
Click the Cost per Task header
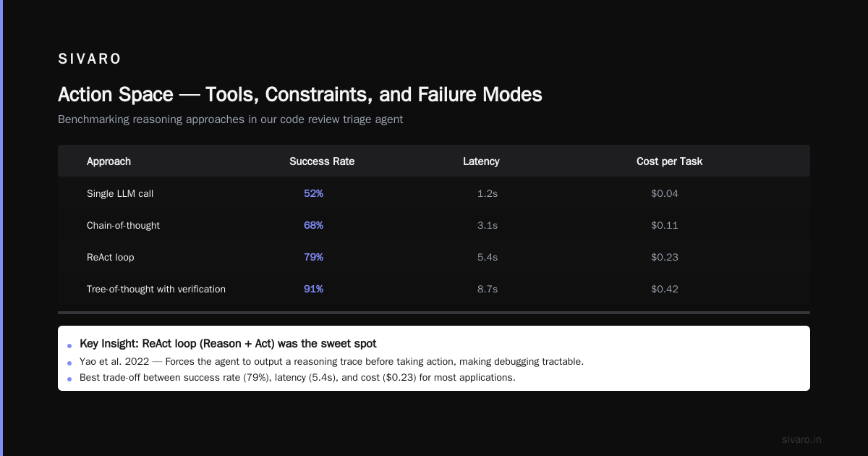coord(669,161)
